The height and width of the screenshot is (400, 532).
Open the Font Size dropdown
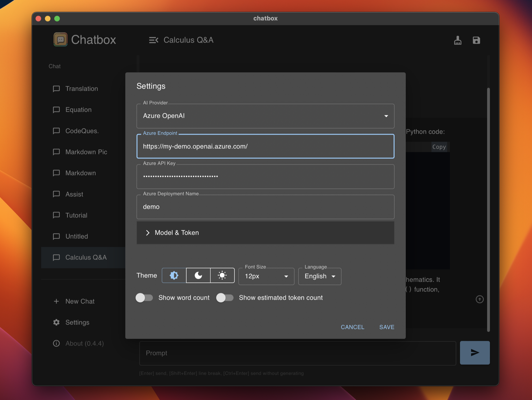pos(266,276)
